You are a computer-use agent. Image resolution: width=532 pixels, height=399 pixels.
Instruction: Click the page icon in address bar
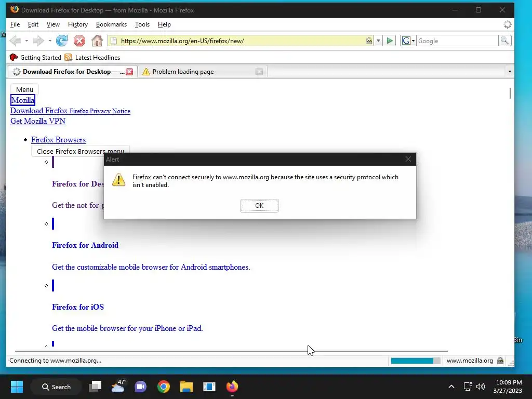114,41
